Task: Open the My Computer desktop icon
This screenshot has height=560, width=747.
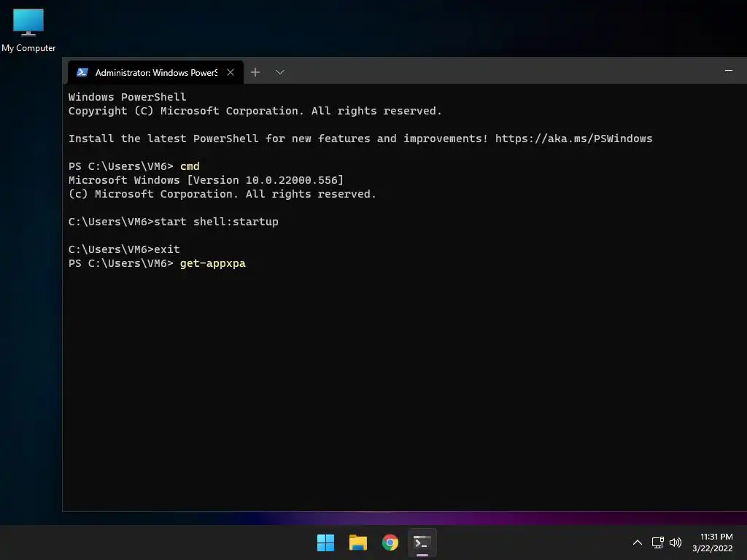Action: [x=28, y=31]
